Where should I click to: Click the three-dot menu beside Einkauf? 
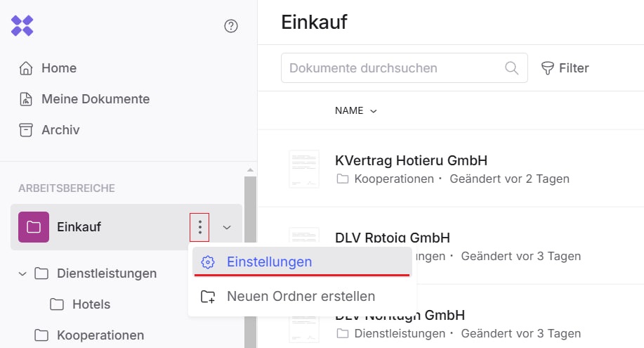[200, 227]
